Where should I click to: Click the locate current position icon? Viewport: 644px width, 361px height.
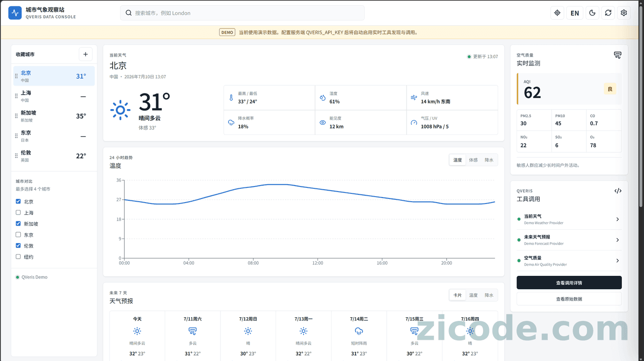pyautogui.click(x=557, y=13)
